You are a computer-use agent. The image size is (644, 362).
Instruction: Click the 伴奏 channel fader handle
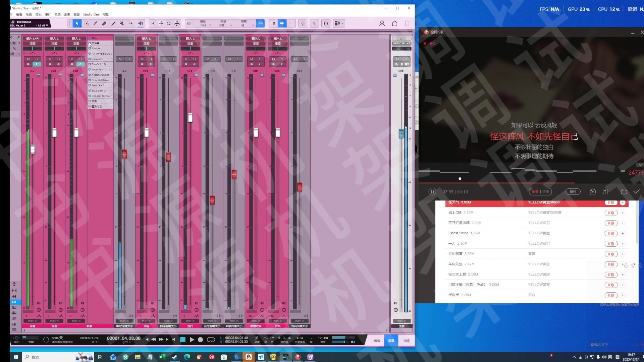click(33, 149)
